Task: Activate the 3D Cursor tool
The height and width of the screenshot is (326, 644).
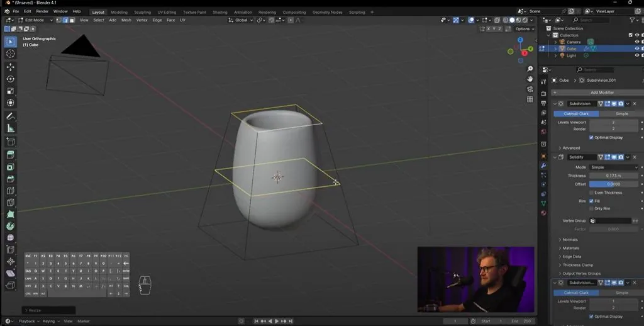Action: click(11, 54)
